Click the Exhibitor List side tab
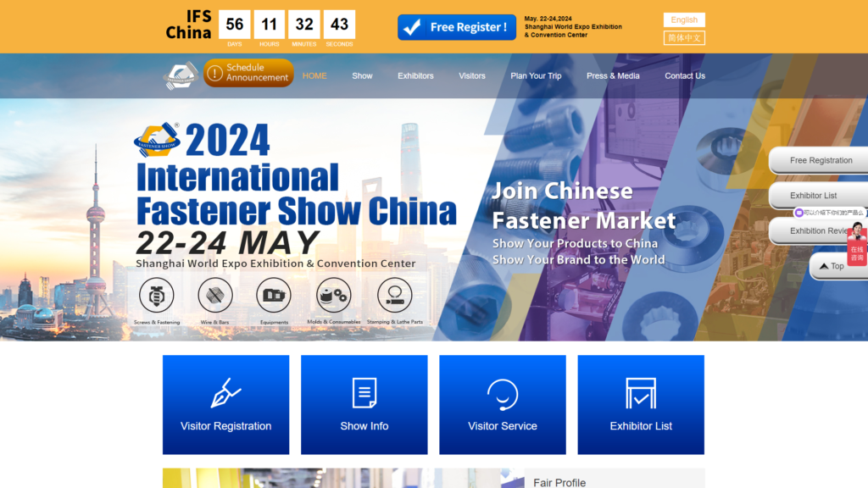This screenshot has width=868, height=488. (819, 196)
